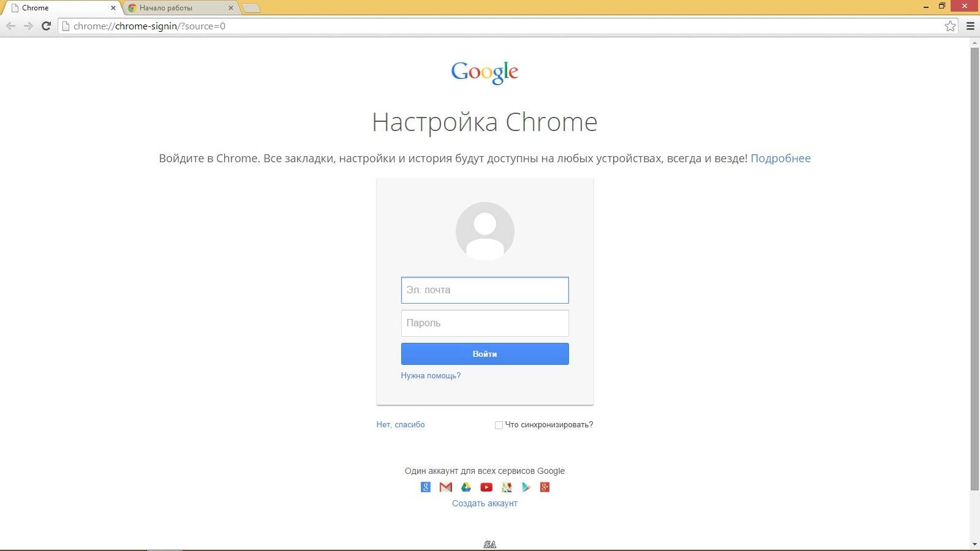Click the Google logo

pyautogui.click(x=484, y=72)
